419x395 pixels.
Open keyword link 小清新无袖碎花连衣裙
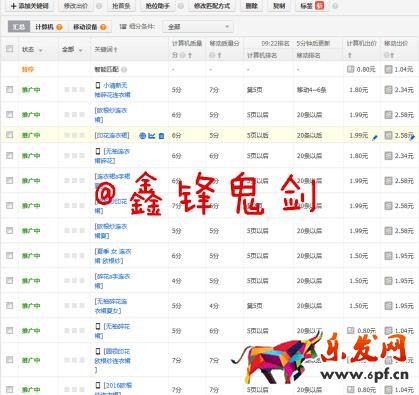(x=112, y=90)
